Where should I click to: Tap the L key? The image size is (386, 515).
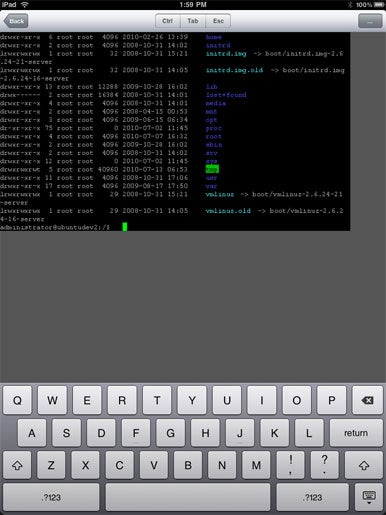[309, 433]
